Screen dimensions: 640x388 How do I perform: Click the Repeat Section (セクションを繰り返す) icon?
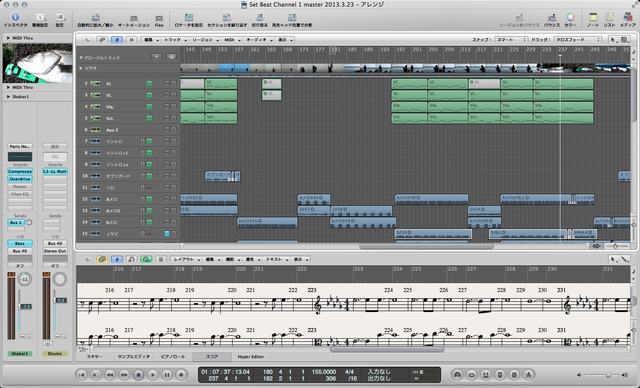point(227,18)
